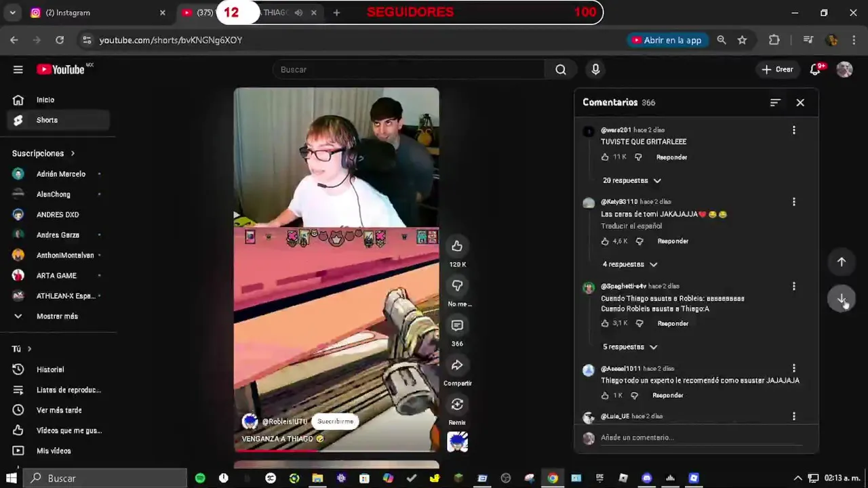This screenshot has height=488, width=868.
Task: Sort comments using the sort icon
Action: tap(775, 102)
